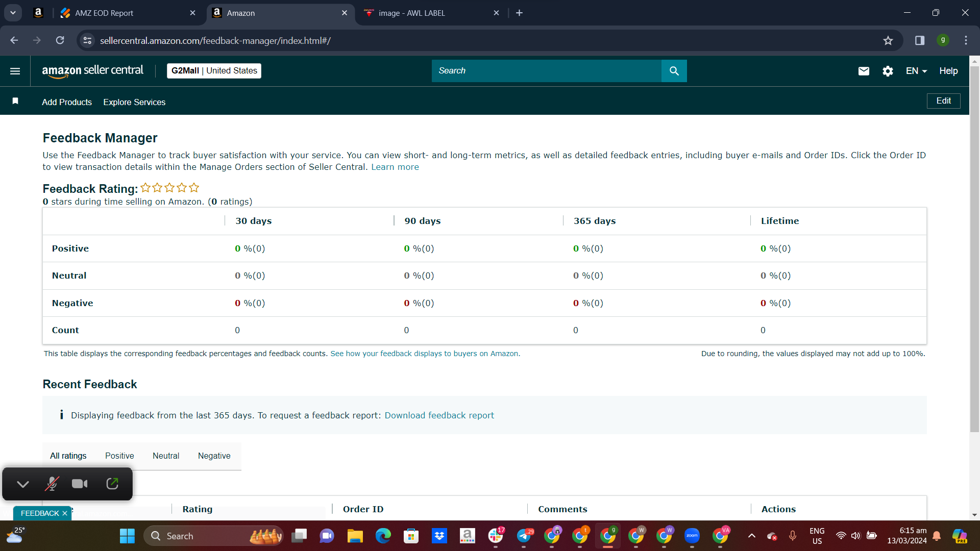Screen dimensions: 980x551
Task: Switch to the AMZ EOD Report tab
Action: coord(128,13)
